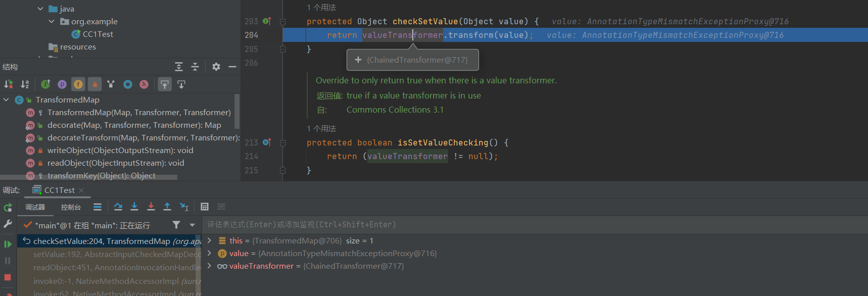Open the Evaluate Expression calculator icon

point(205,207)
